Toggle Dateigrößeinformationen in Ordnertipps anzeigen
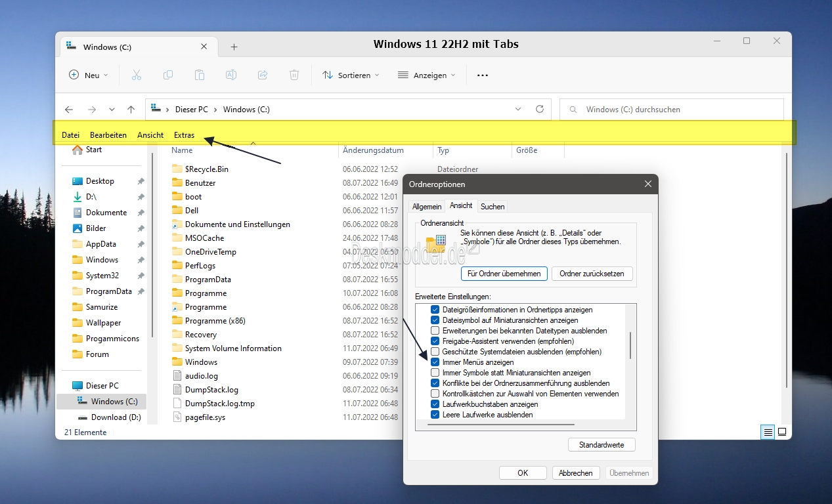Screen dimensions: 832x504 [x=435, y=310]
